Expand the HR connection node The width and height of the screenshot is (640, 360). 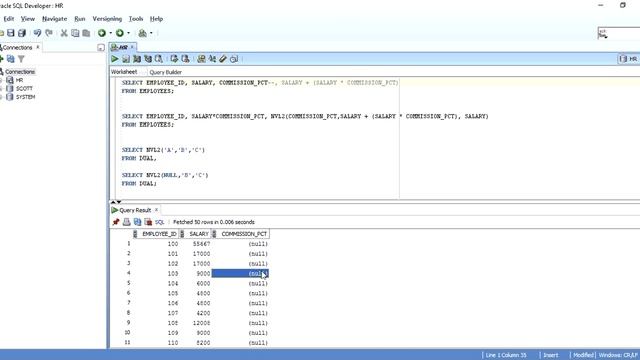coord(1,80)
